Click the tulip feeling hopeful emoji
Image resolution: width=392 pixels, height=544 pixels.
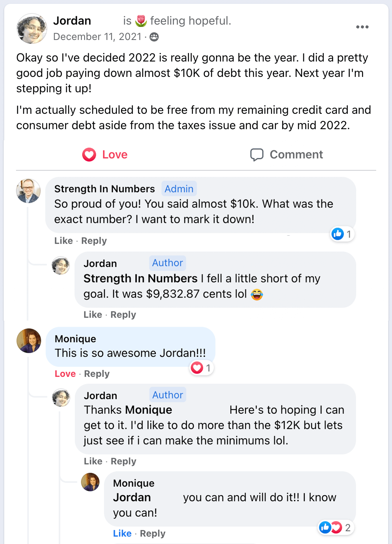point(141,21)
